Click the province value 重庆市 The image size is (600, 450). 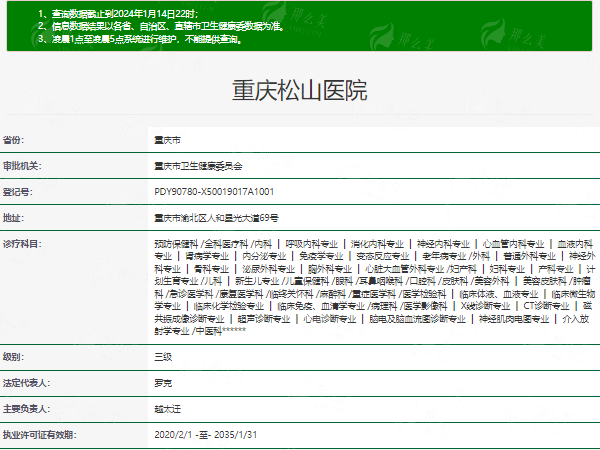point(167,140)
